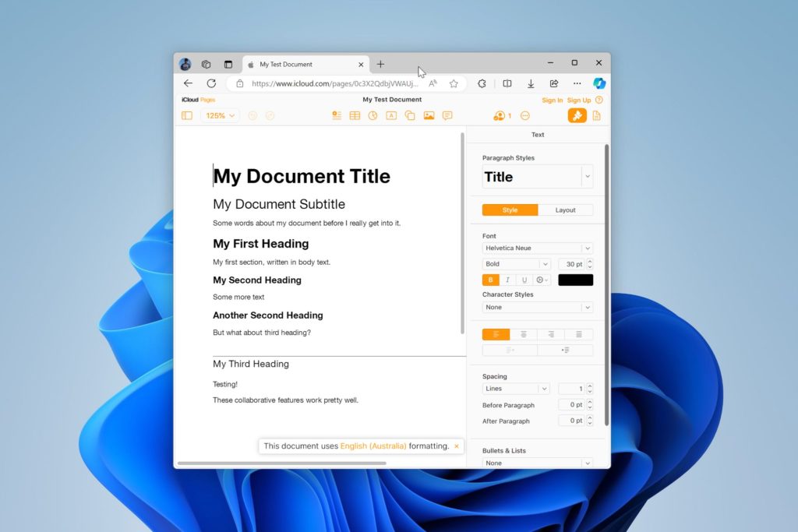Click the Read aloud icon in address bar
798x532 pixels.
433,83
